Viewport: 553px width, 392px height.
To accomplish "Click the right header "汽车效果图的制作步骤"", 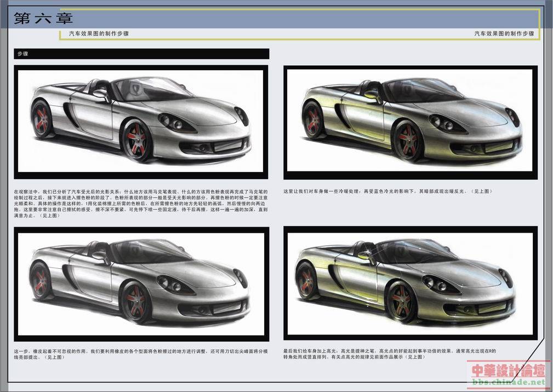I will [x=504, y=33].
